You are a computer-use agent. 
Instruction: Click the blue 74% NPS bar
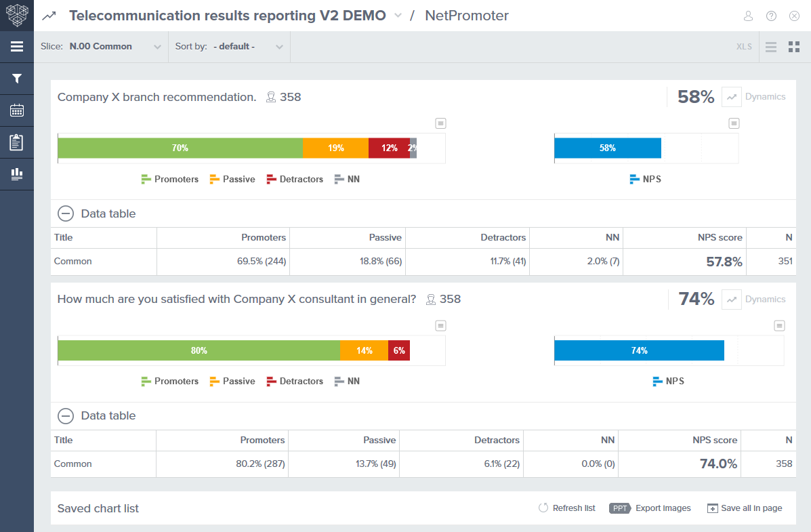[640, 350]
